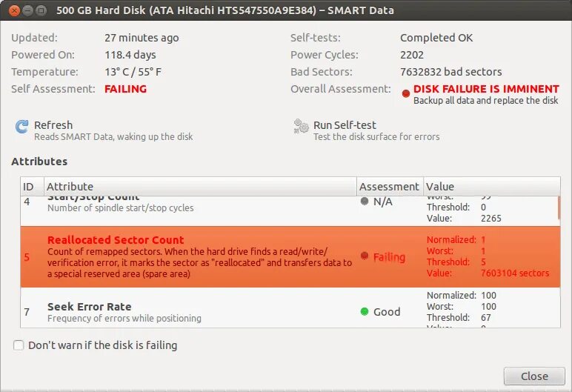Click the Refresh circular arrow icon
Image resolution: width=572 pixels, height=392 pixels.
[x=22, y=127]
